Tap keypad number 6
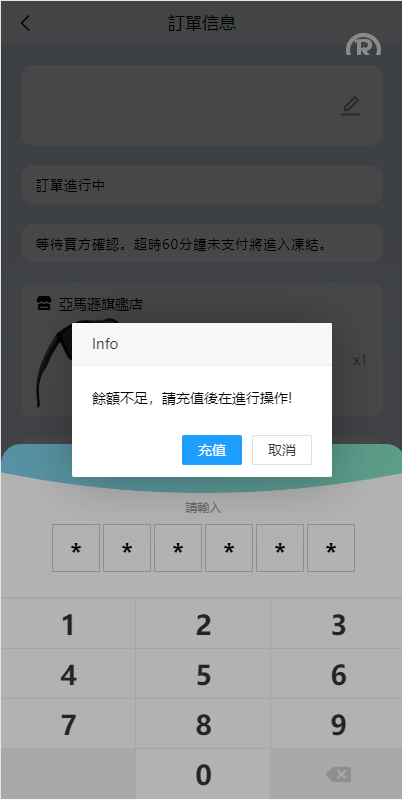 [337, 674]
